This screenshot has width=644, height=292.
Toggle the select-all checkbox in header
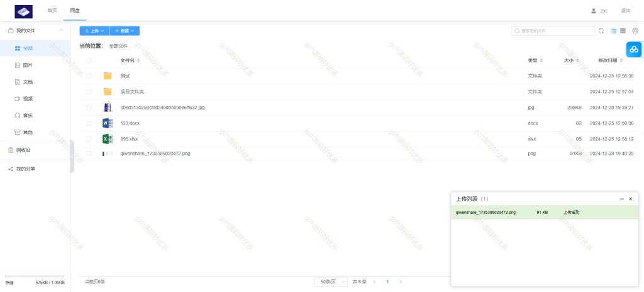[89, 61]
